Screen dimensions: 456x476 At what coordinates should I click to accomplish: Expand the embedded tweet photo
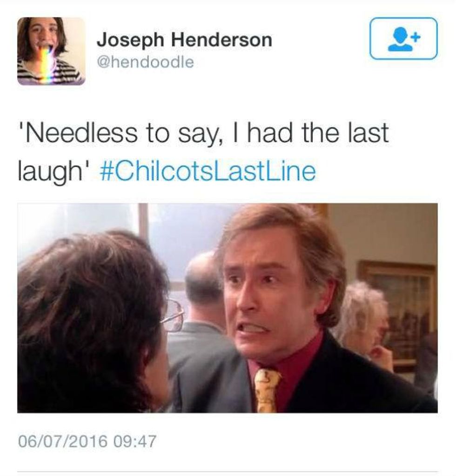228,308
